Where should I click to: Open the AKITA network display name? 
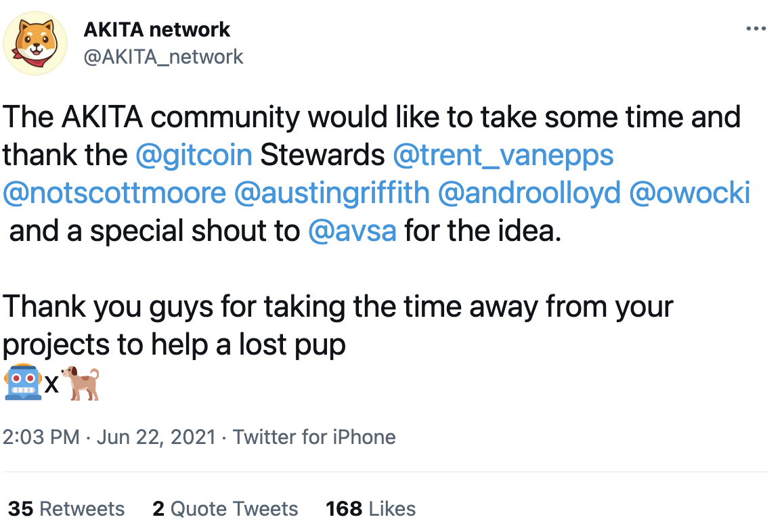[x=157, y=29]
